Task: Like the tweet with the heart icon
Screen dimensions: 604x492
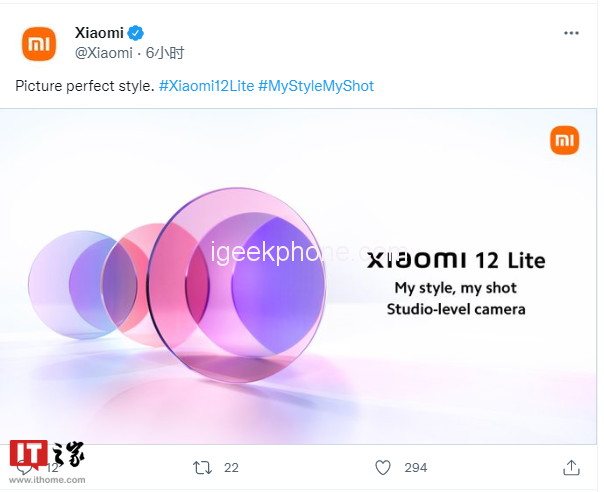Action: tap(382, 467)
